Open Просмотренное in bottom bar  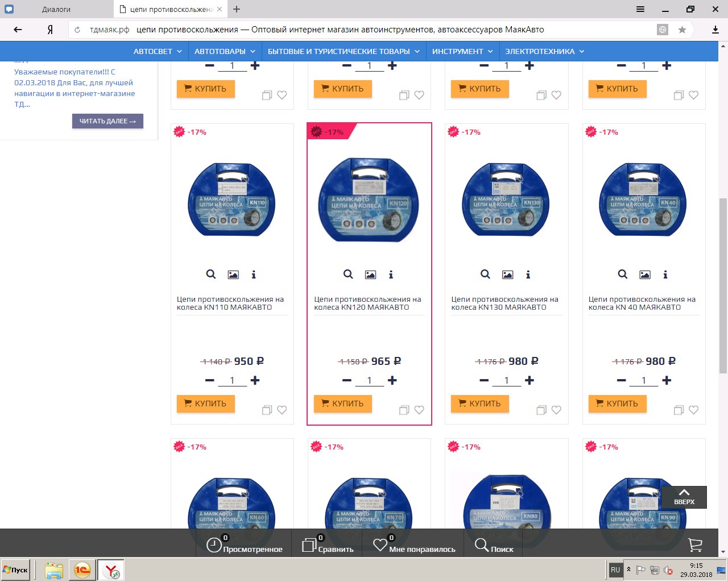coord(245,544)
